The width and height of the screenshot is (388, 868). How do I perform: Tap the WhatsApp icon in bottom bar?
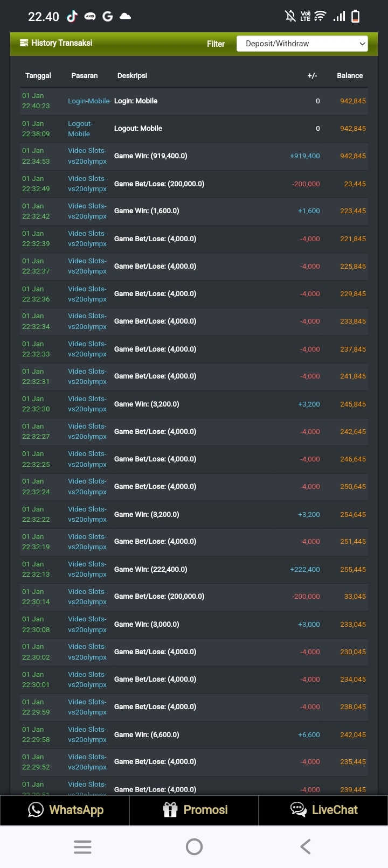tap(36, 809)
